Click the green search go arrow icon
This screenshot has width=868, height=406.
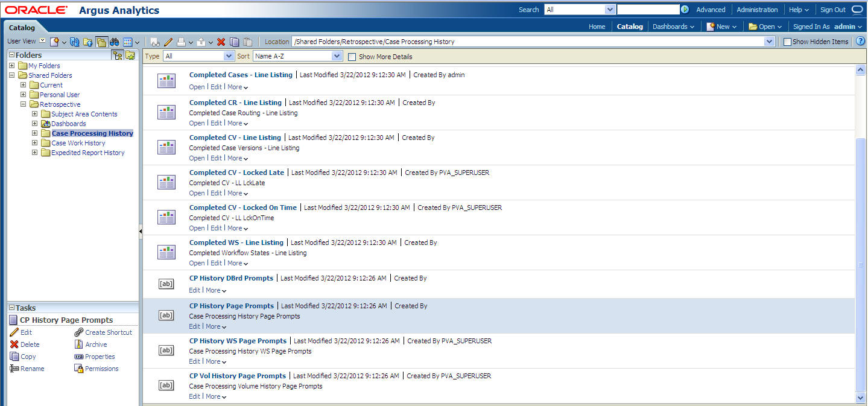[685, 10]
